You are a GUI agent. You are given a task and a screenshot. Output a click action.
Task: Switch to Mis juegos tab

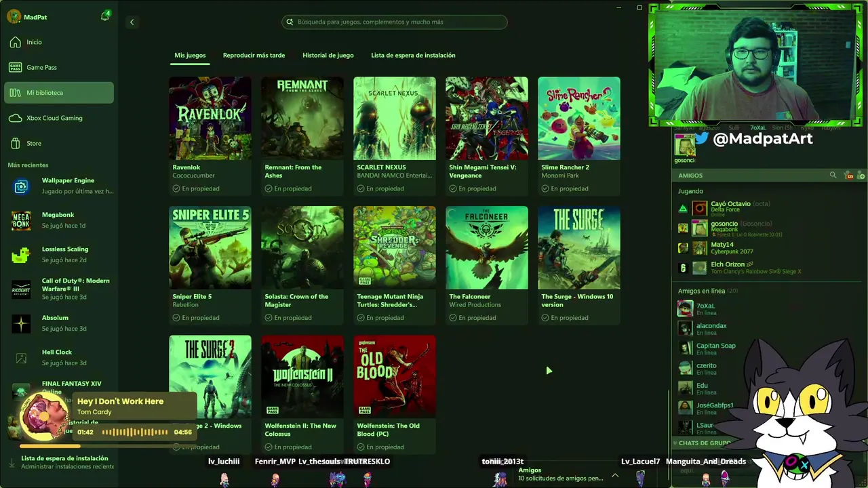click(x=190, y=56)
